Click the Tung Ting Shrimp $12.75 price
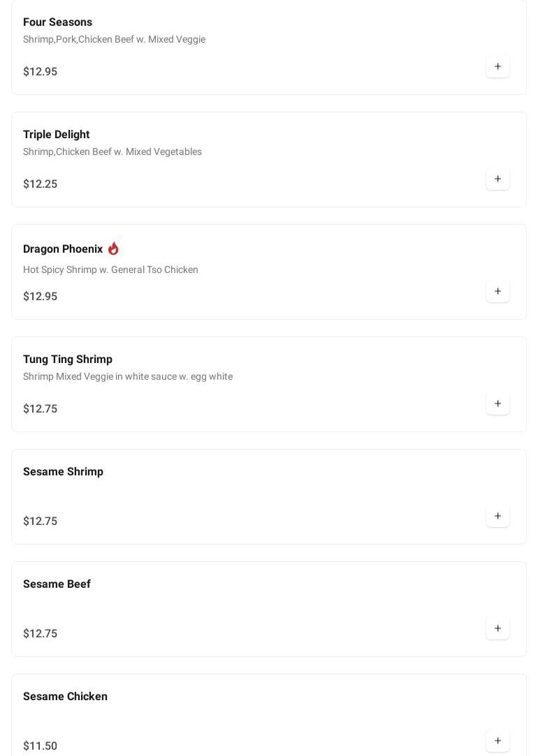The width and height of the screenshot is (538, 756). tap(40, 409)
